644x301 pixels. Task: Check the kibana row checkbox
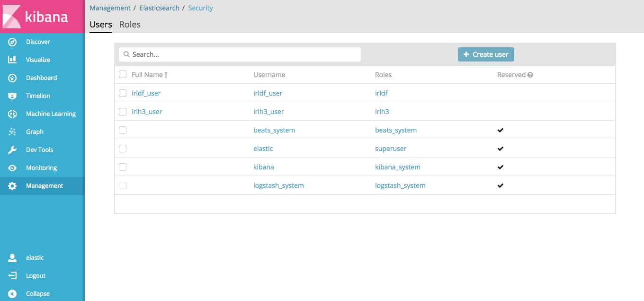coord(123,167)
